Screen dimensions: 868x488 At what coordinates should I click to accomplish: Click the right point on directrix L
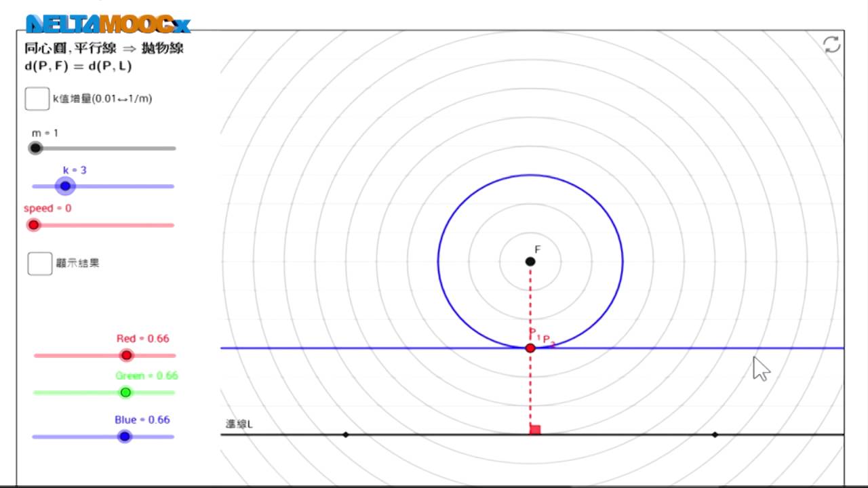tap(715, 434)
